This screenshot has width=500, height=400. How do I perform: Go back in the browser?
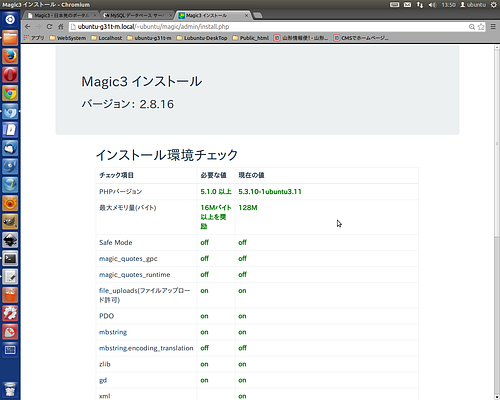pos(28,27)
